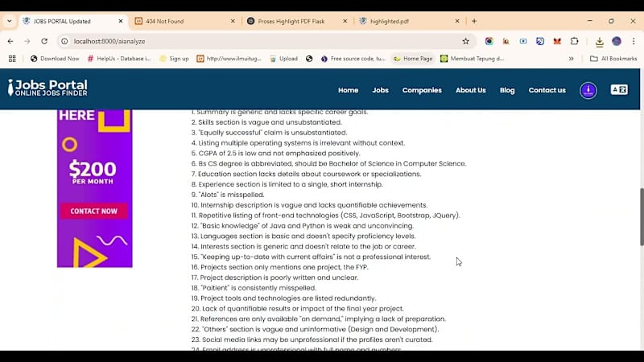Viewport: 644px width, 362px height.
Task: Open the language switcher icon in header
Action: [619, 89]
